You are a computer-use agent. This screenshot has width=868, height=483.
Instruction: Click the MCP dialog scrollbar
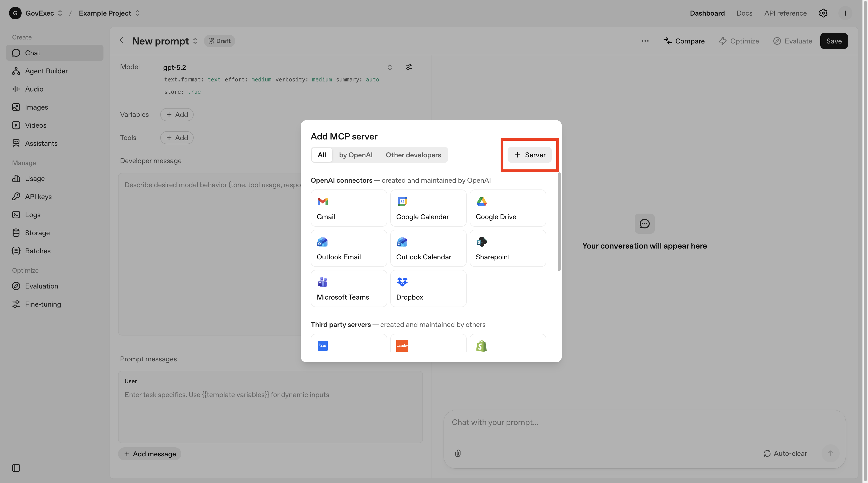coord(559,221)
